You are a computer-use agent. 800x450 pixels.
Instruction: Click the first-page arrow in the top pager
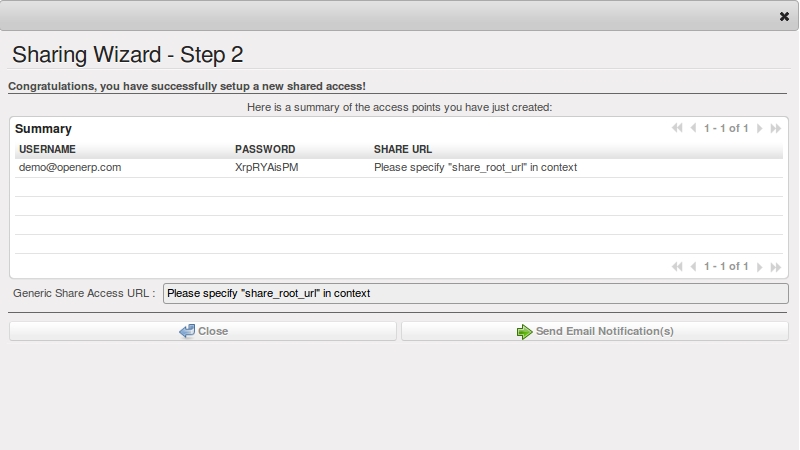click(x=678, y=129)
